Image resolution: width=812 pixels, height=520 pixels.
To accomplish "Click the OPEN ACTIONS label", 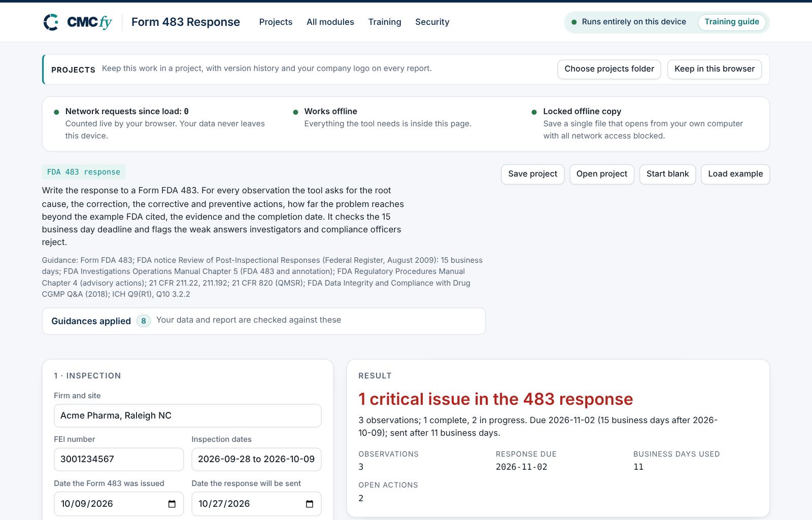I will 388,485.
